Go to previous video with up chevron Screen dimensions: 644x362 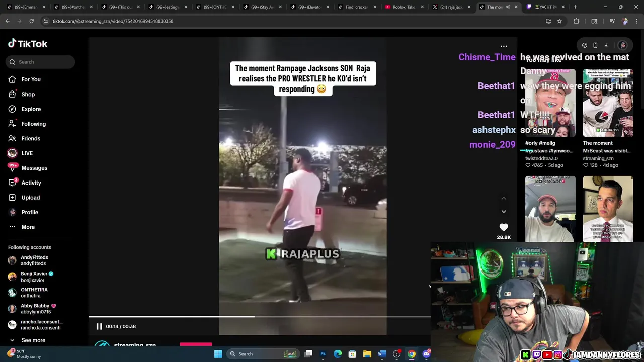tap(504, 198)
